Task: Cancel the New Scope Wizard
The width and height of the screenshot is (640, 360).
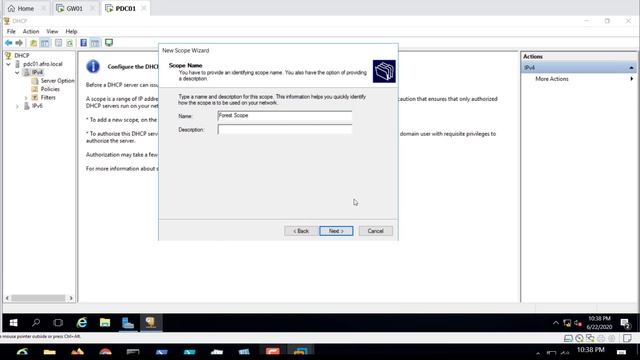Action: coord(376,231)
